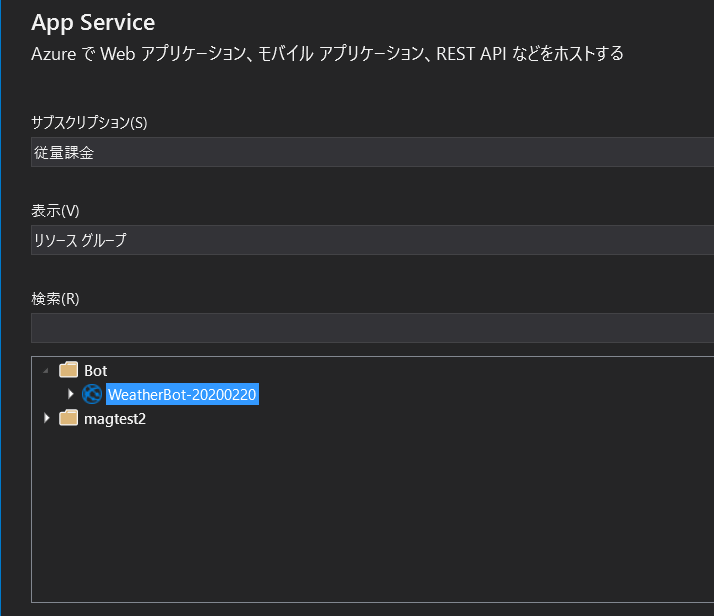The width and height of the screenshot is (714, 616).
Task: Expand the WeatherBot-20200220 node arrow
Action: tap(70, 394)
